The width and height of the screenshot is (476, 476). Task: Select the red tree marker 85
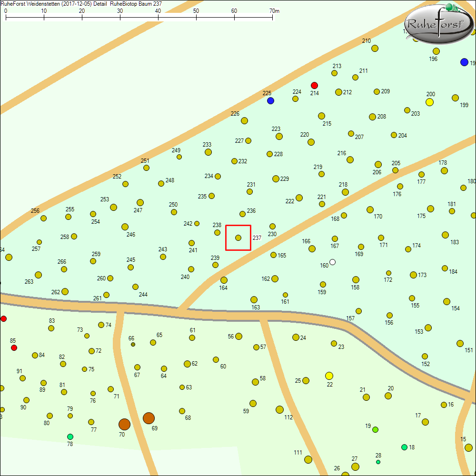(14, 348)
